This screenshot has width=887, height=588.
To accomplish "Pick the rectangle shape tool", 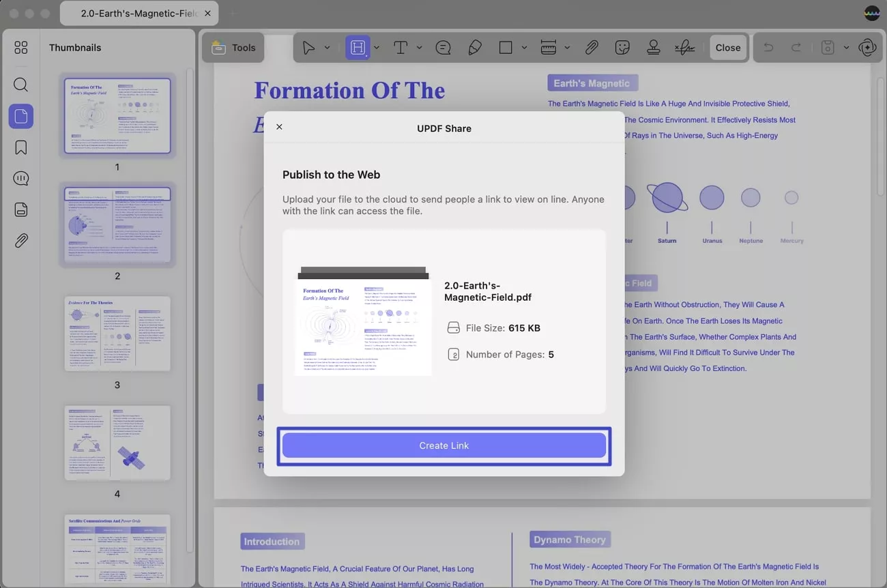I will click(506, 48).
